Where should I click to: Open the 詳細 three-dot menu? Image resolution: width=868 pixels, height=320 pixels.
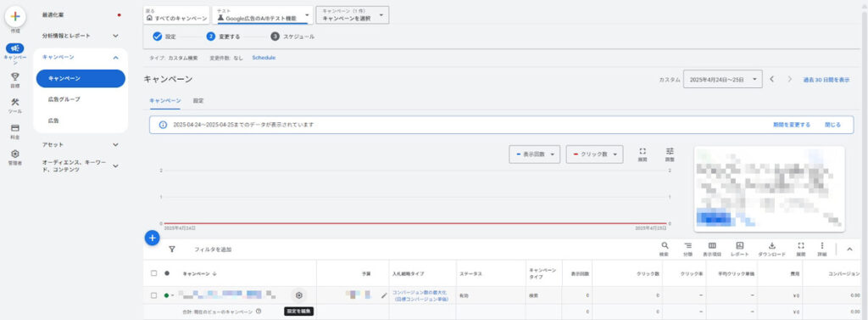(x=821, y=245)
